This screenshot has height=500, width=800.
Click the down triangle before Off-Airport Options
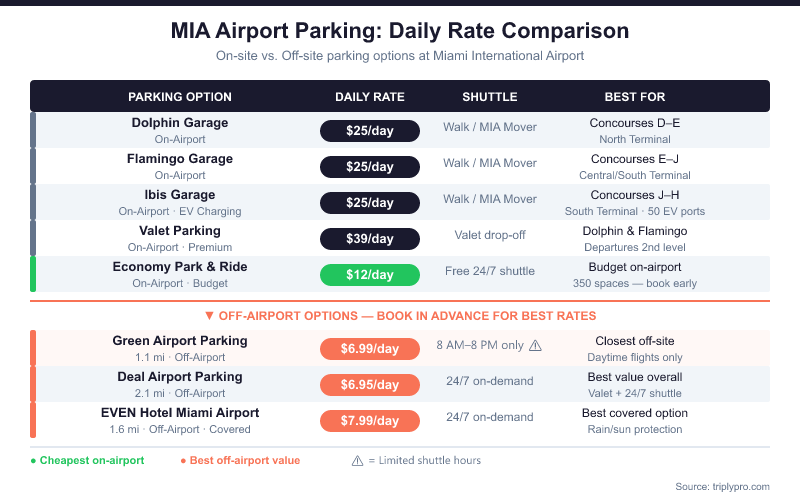pyautogui.click(x=208, y=315)
